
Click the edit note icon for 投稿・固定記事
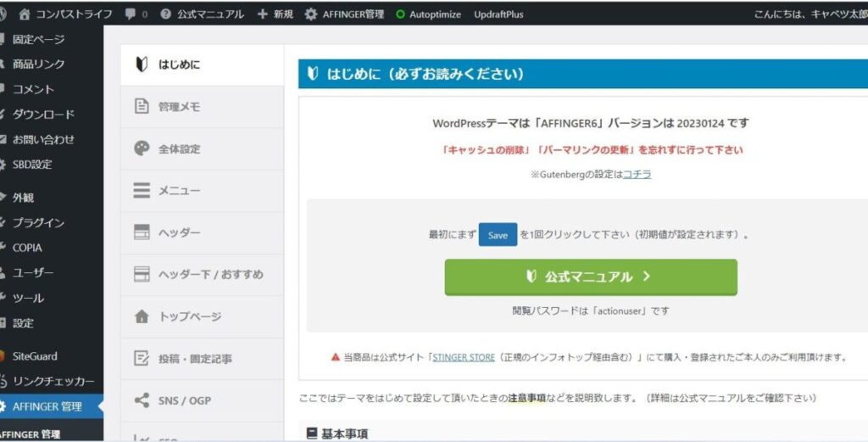tap(142, 358)
